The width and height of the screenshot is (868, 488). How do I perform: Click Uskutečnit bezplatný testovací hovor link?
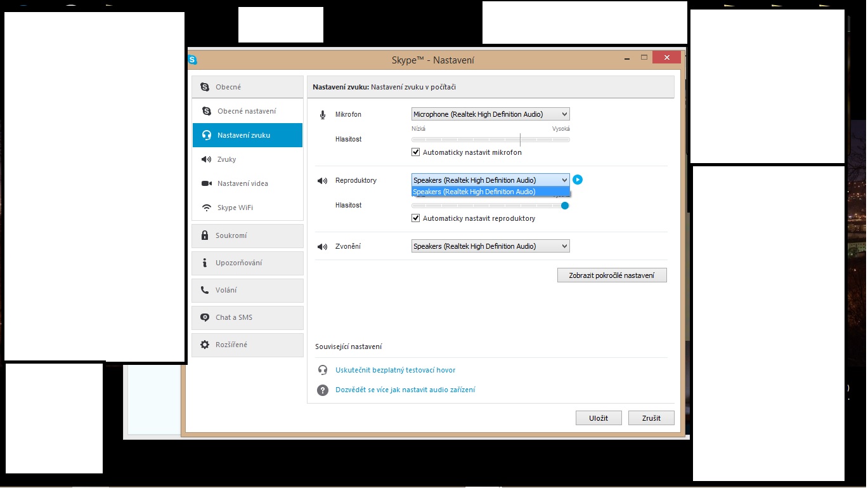click(395, 370)
